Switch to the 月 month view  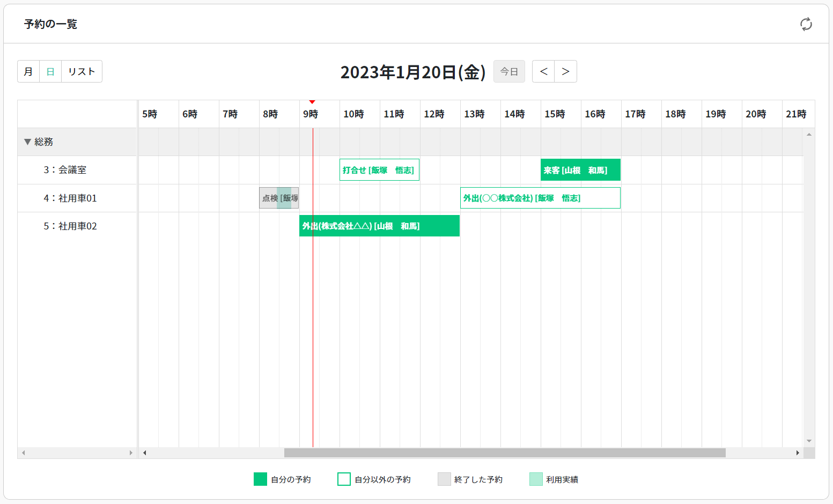pyautogui.click(x=28, y=71)
